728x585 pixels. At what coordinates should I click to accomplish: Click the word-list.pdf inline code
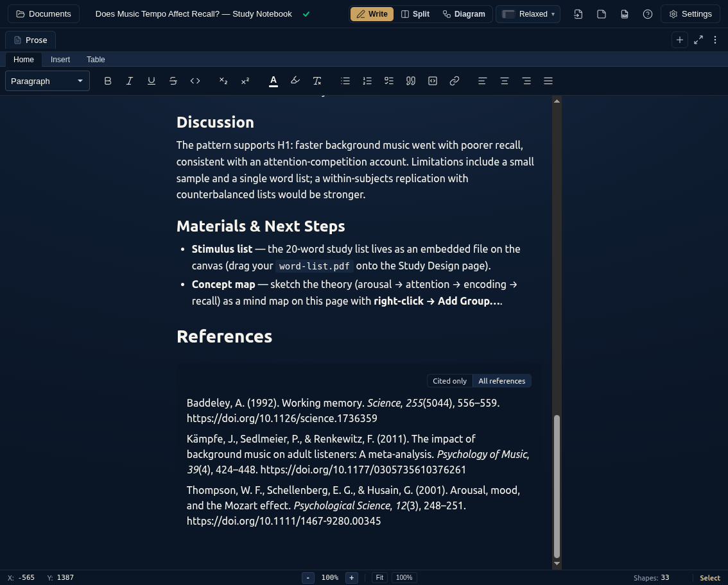pos(315,266)
